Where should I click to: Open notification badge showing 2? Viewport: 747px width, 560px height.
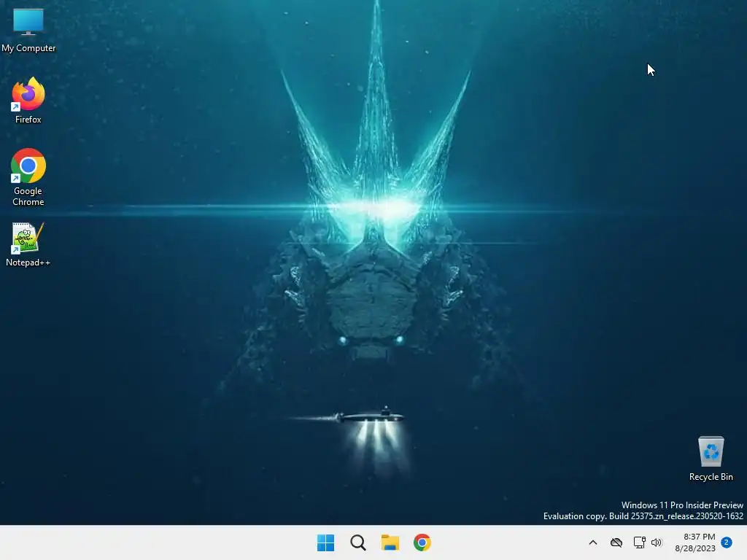pyautogui.click(x=727, y=542)
